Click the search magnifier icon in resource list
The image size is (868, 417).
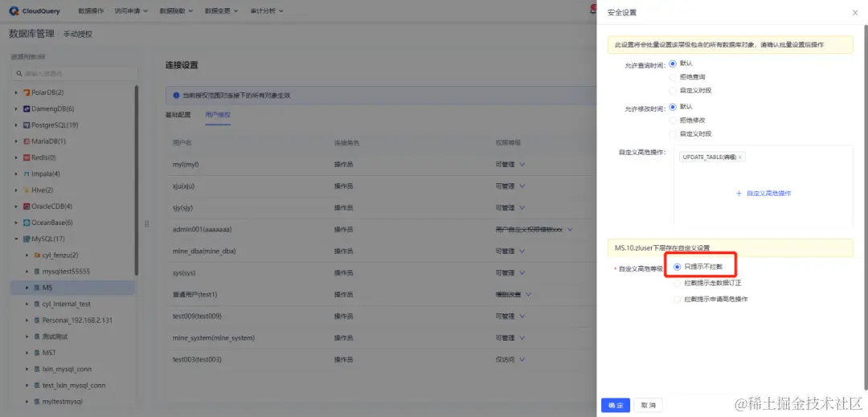pyautogui.click(x=19, y=74)
